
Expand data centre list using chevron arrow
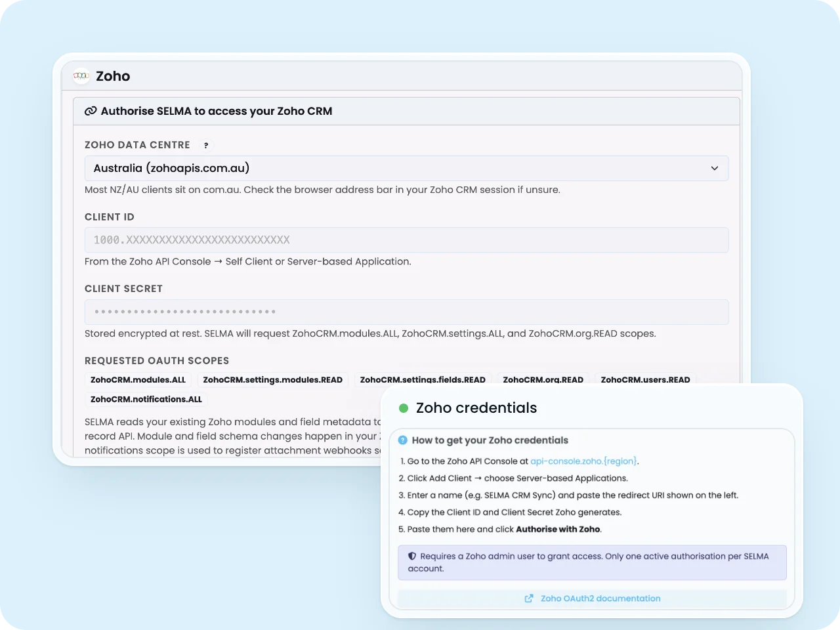point(715,169)
